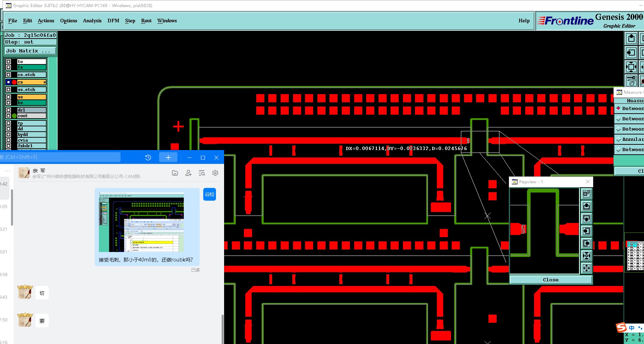Toggle display checkbox for layer to

pyautogui.click(x=8, y=62)
